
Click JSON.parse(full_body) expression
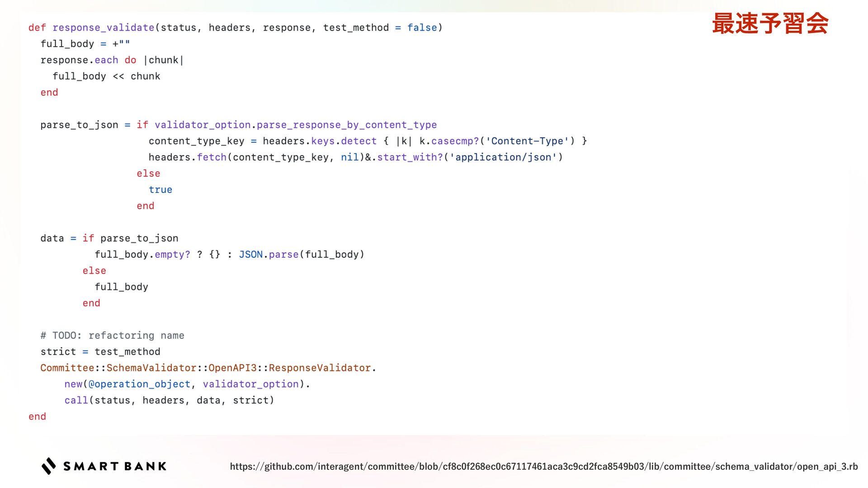tap(301, 254)
